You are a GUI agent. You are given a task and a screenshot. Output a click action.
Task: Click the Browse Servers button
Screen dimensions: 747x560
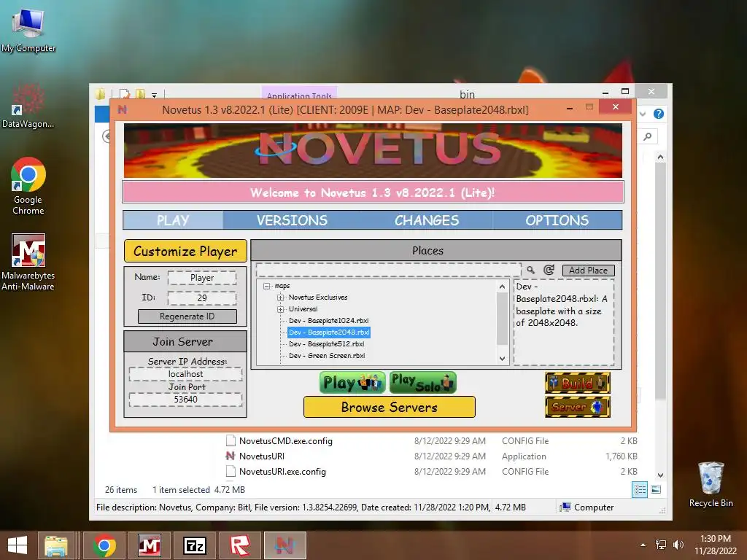(x=390, y=407)
